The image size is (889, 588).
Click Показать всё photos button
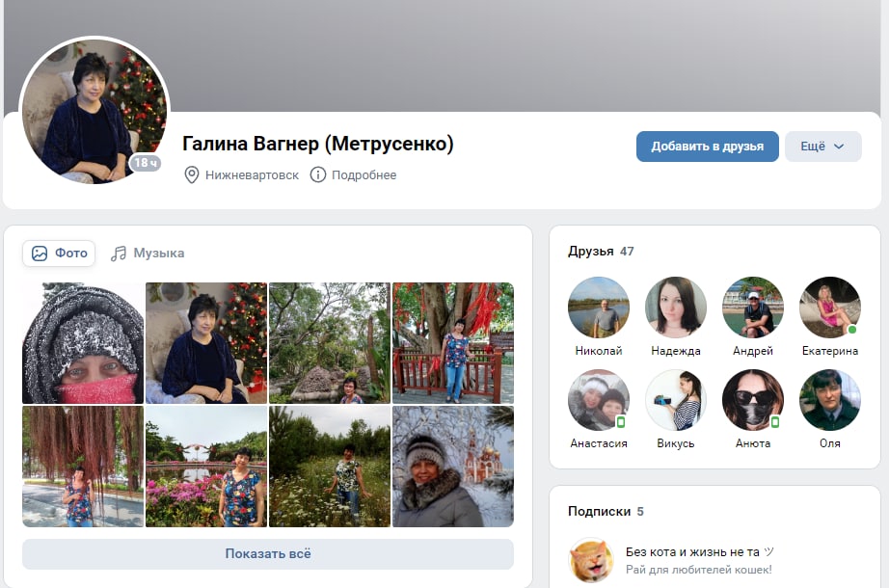(268, 553)
